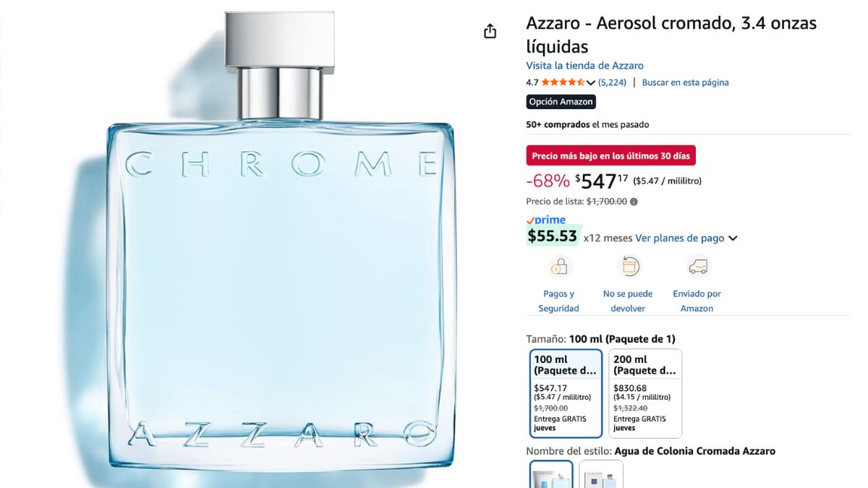The width and height of the screenshot is (868, 488).
Task: Click the star rating icons
Action: (x=563, y=82)
